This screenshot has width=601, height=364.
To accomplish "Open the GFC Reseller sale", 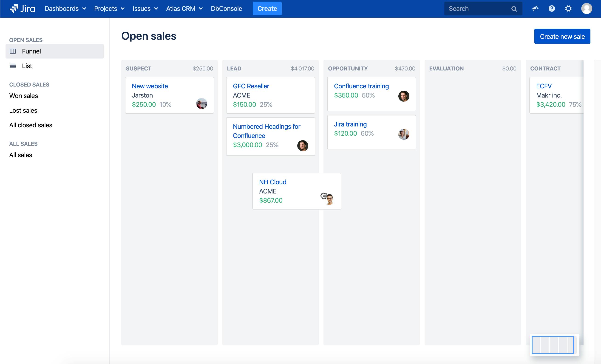I will click(x=251, y=86).
